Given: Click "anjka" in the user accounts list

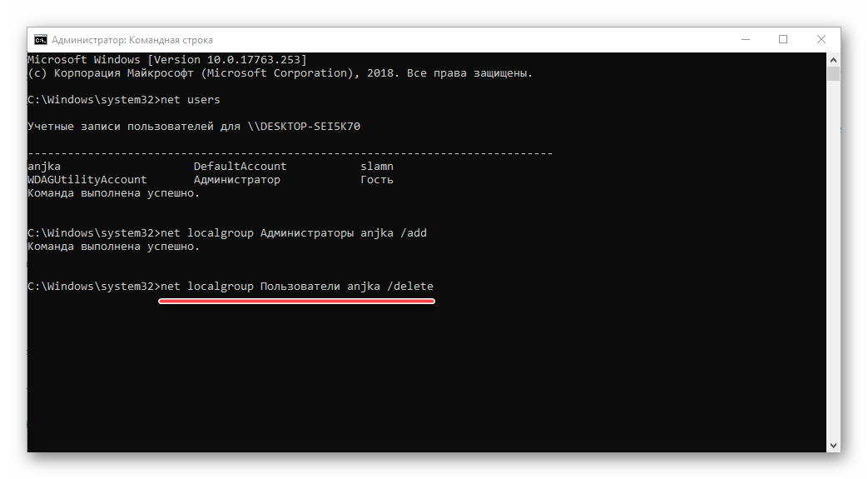Looking at the screenshot, I should point(43,167).
